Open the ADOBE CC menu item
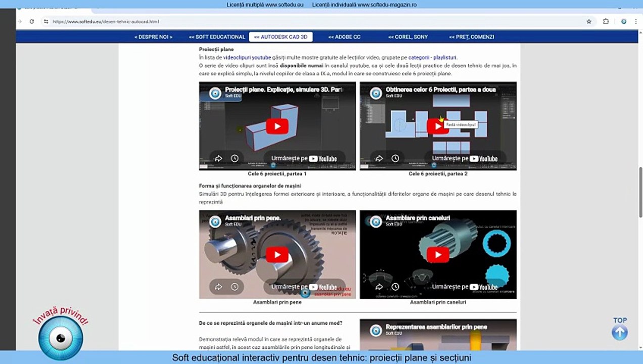 click(344, 37)
